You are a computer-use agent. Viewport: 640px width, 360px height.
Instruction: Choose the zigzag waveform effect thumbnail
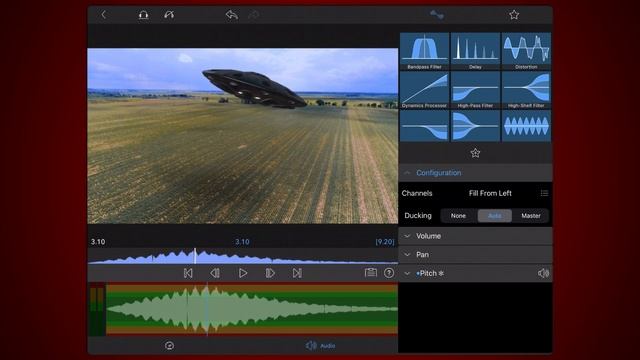click(x=526, y=126)
